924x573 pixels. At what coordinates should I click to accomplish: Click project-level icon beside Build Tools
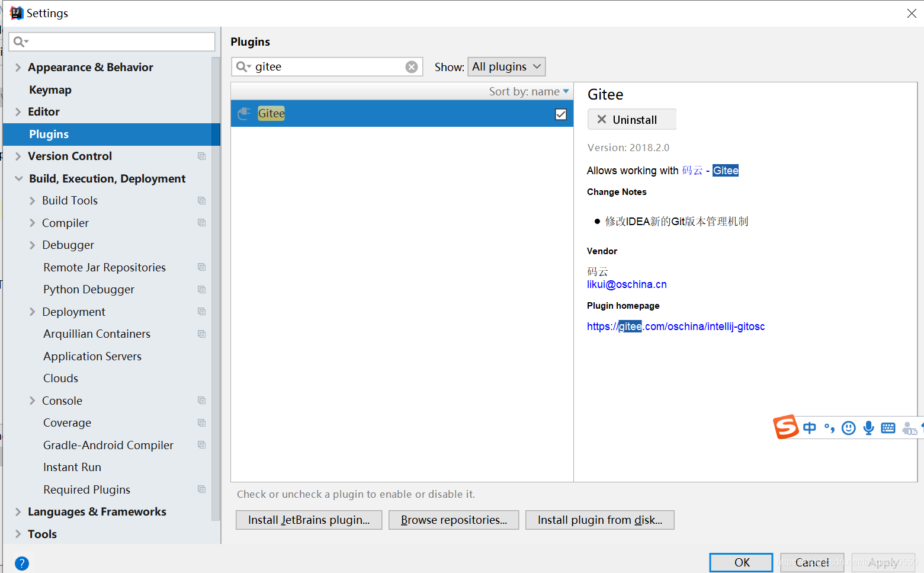point(201,201)
